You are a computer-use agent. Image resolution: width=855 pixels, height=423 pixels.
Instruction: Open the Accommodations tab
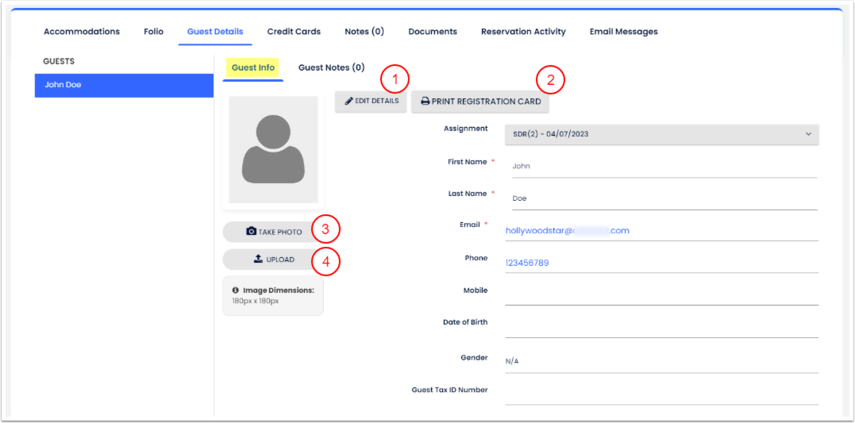pos(82,32)
